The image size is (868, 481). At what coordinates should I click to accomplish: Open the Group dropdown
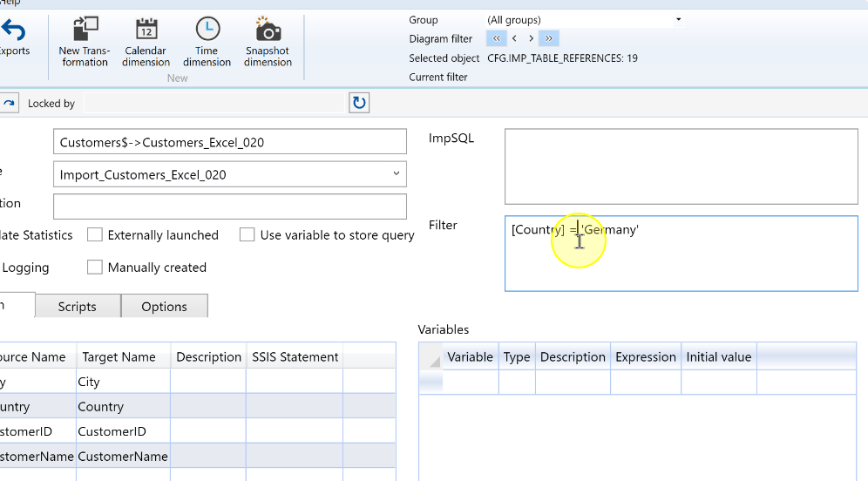[x=677, y=20]
